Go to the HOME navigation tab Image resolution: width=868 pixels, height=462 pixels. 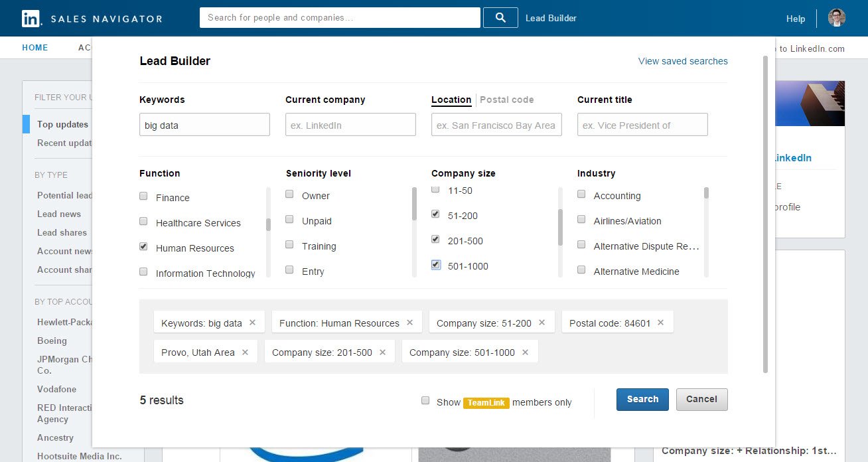(35, 48)
